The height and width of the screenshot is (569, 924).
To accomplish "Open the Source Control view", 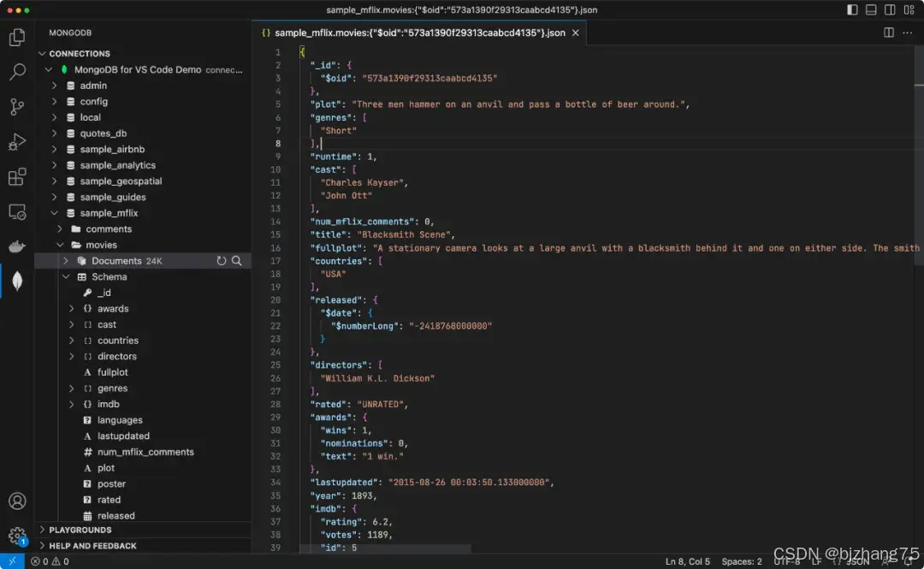I will click(17, 107).
